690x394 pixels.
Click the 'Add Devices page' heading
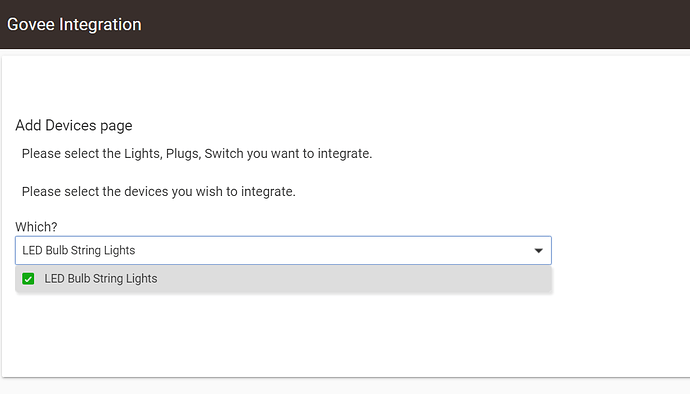click(74, 125)
